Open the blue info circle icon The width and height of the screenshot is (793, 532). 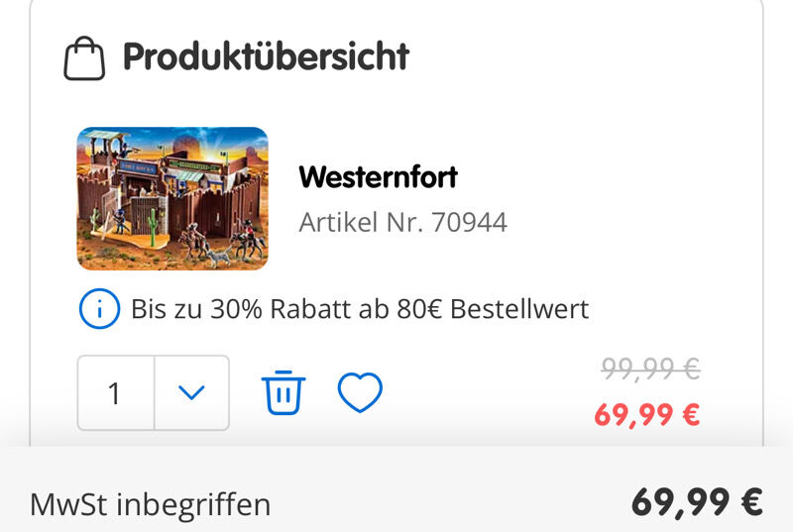tap(99, 309)
